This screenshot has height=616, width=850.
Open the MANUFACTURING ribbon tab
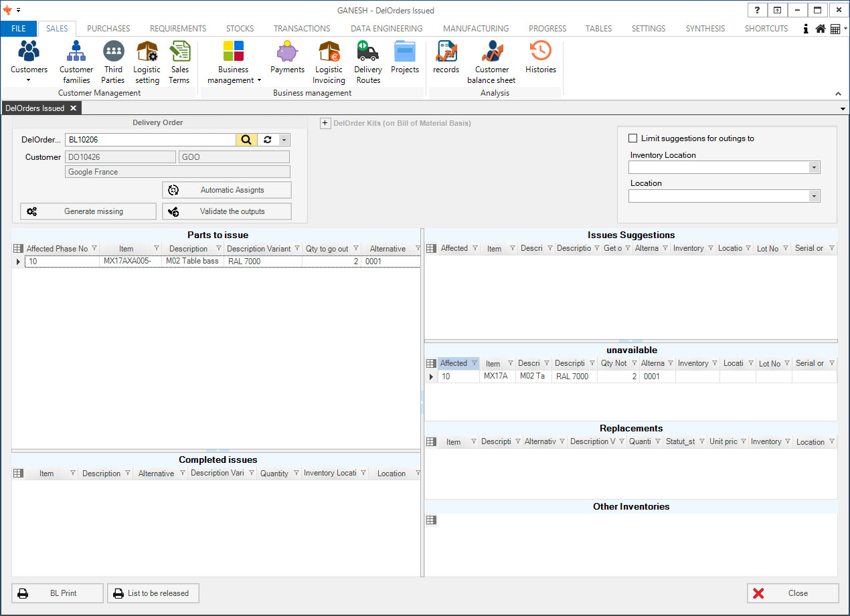tap(475, 29)
